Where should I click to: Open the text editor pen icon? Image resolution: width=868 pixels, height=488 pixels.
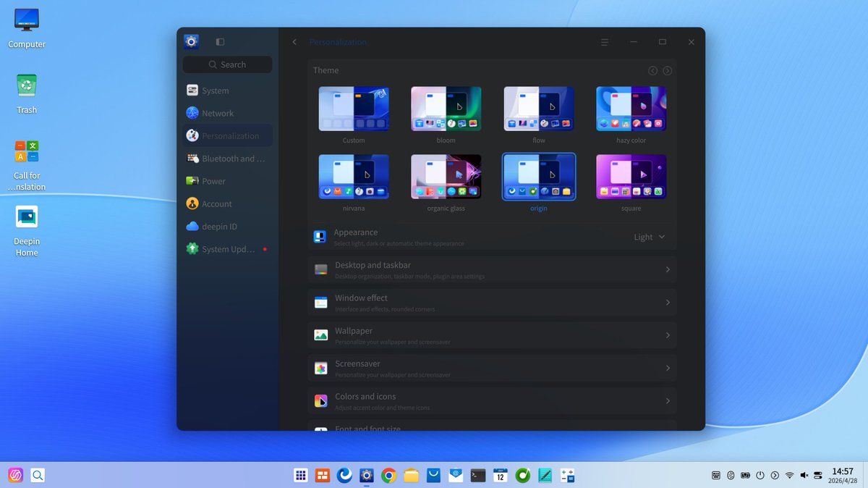pyautogui.click(x=545, y=476)
